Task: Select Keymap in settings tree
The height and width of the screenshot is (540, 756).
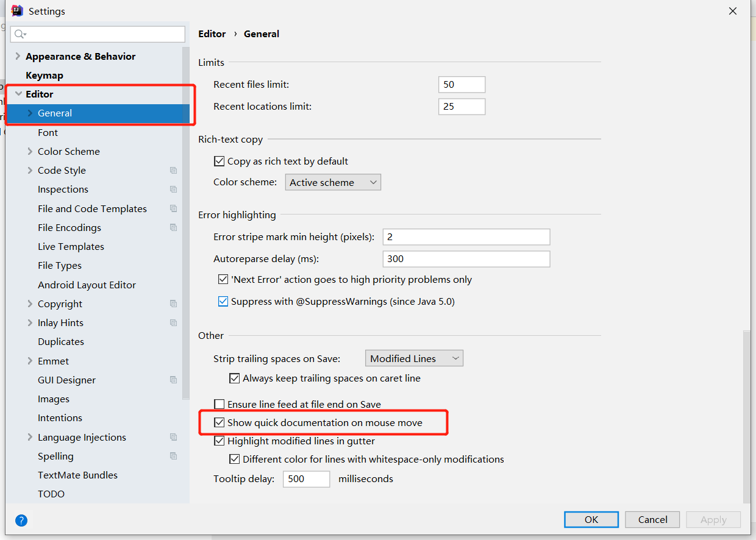Action: tap(44, 75)
